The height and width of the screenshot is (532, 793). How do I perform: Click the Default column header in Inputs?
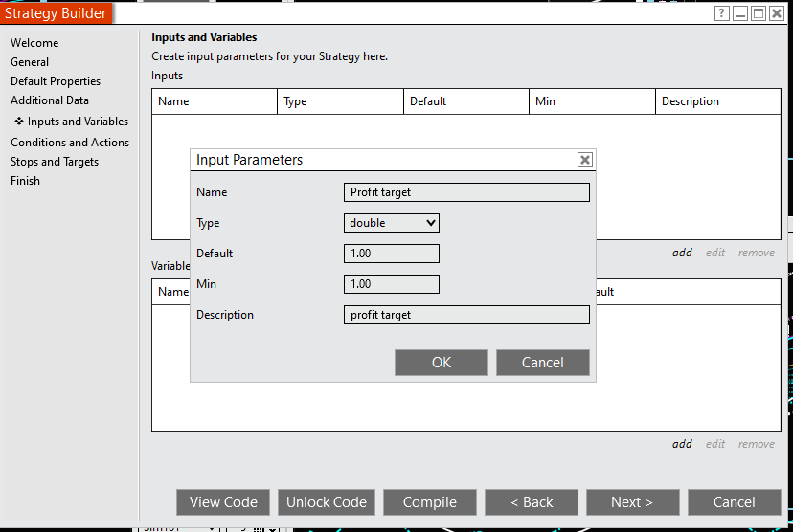[x=466, y=101]
